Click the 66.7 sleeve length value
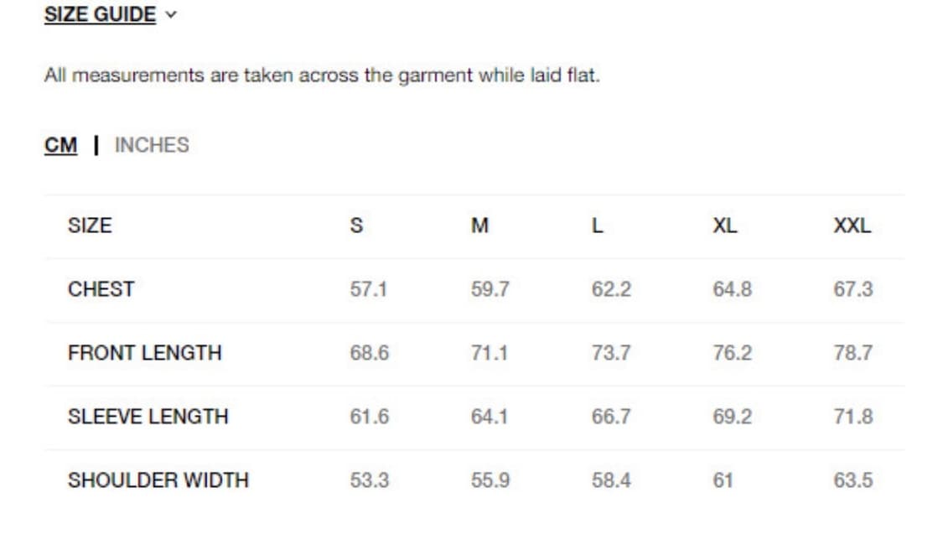 [x=611, y=417]
